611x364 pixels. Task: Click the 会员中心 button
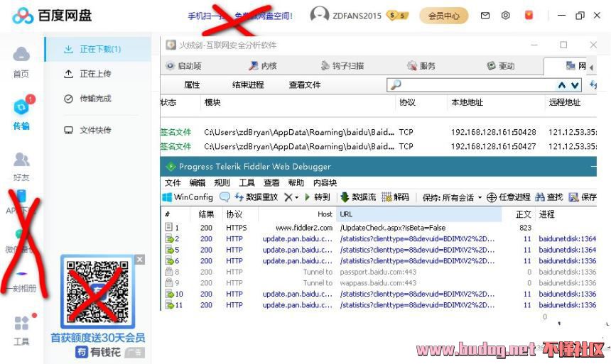coord(444,16)
